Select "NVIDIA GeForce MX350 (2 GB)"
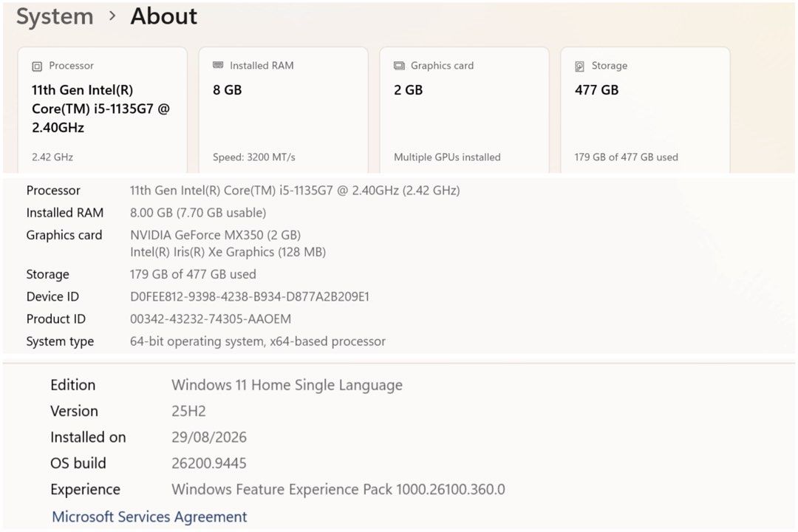 pyautogui.click(x=215, y=235)
